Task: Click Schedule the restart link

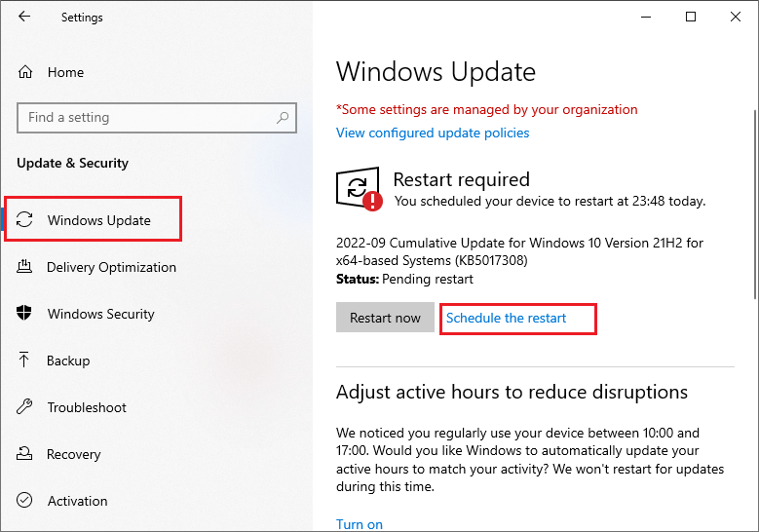Action: 506,318
